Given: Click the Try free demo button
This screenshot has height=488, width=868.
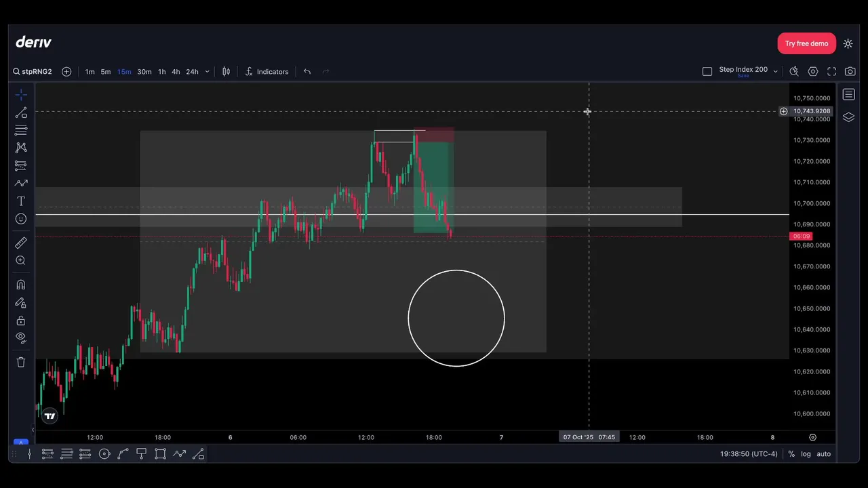Looking at the screenshot, I should (x=806, y=43).
